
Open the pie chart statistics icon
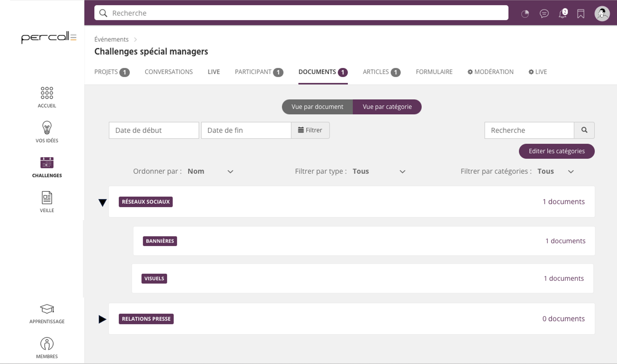525,14
